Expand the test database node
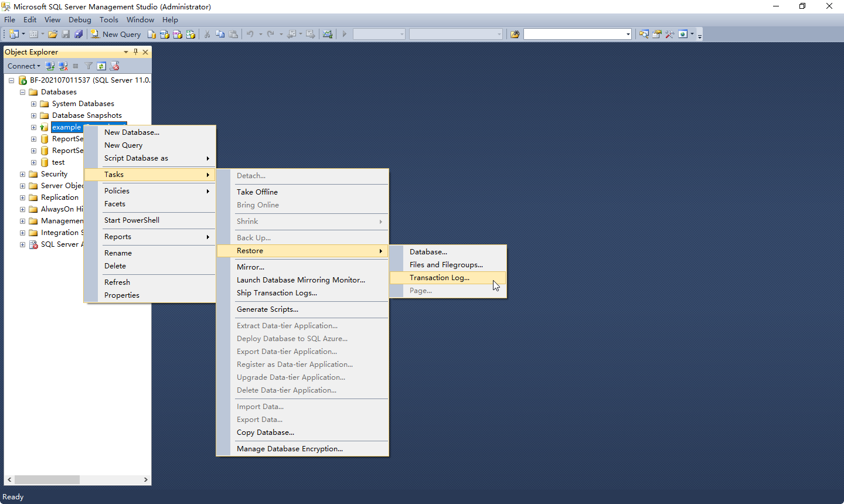The height and width of the screenshot is (504, 844). tap(33, 162)
